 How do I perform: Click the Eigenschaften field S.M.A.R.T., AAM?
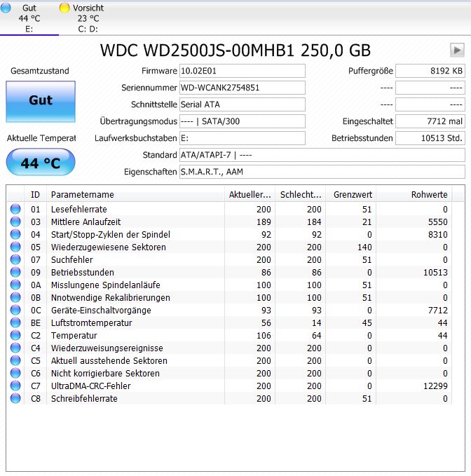(x=322, y=172)
